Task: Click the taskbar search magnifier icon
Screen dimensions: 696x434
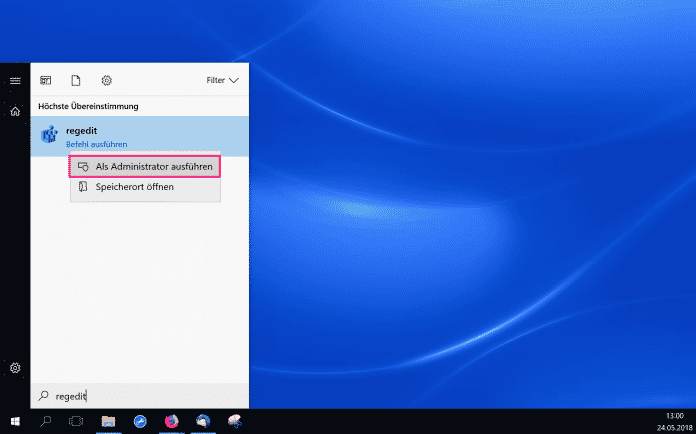Action: coord(46,422)
